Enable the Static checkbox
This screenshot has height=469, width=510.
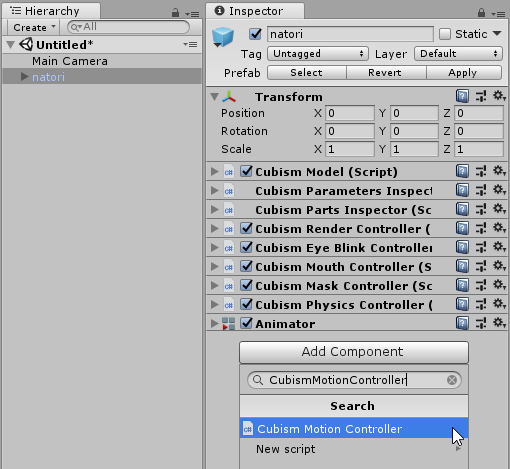[x=445, y=34]
